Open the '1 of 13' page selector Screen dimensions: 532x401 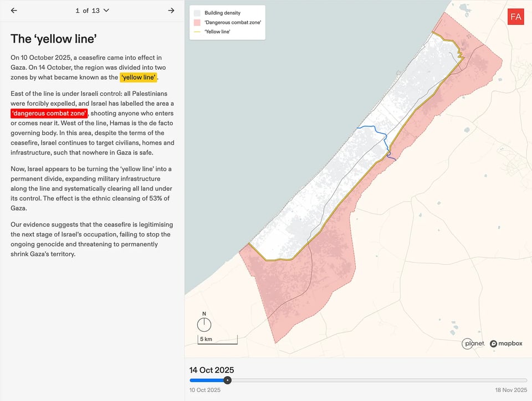[92, 11]
